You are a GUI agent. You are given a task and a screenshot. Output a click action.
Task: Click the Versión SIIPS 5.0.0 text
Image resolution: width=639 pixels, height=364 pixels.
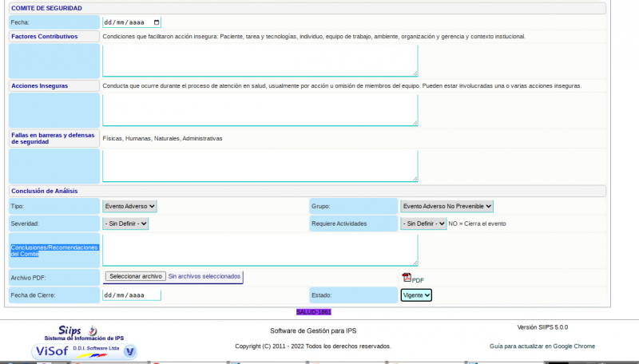point(542,327)
